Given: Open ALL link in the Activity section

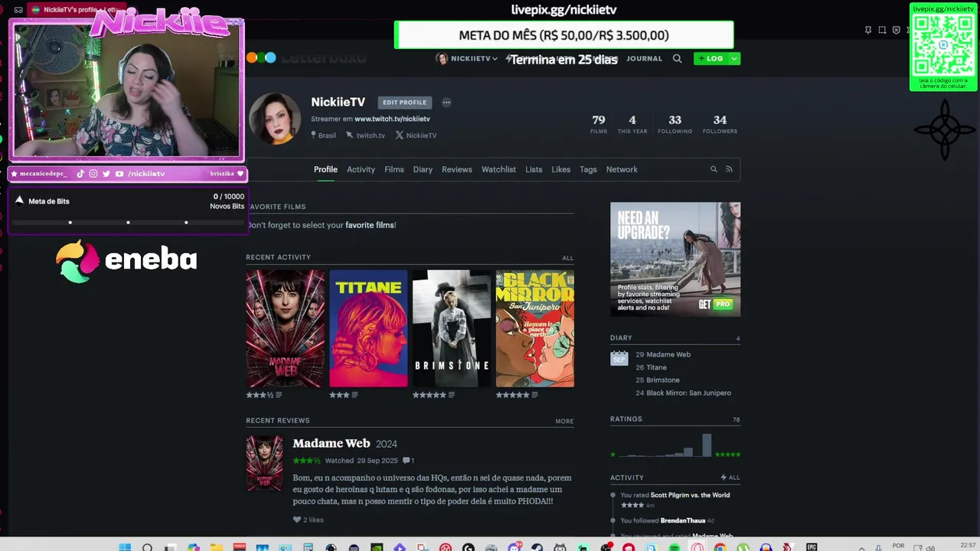Looking at the screenshot, I should [x=730, y=478].
